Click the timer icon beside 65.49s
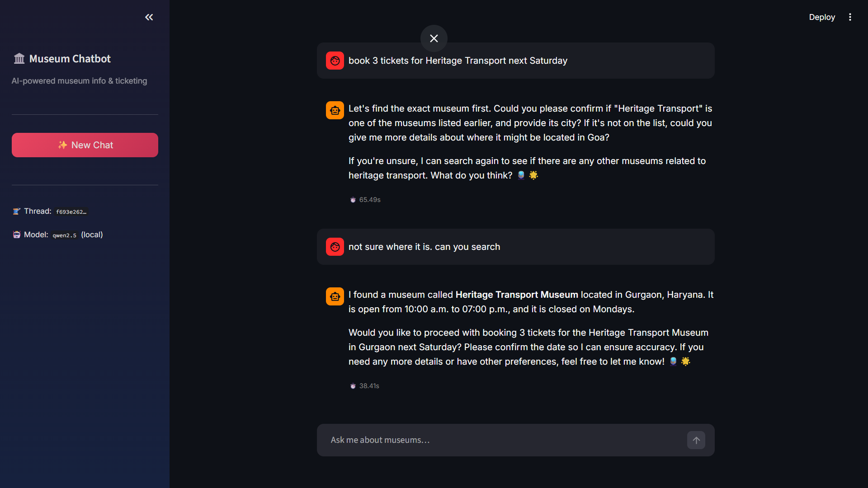868x488 pixels. pos(353,200)
